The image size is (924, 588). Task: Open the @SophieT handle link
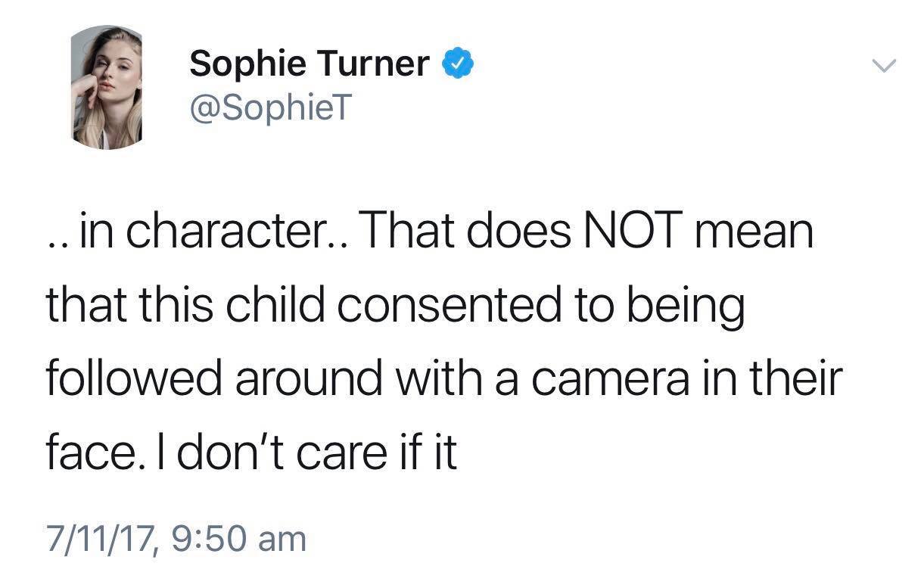coord(270,111)
